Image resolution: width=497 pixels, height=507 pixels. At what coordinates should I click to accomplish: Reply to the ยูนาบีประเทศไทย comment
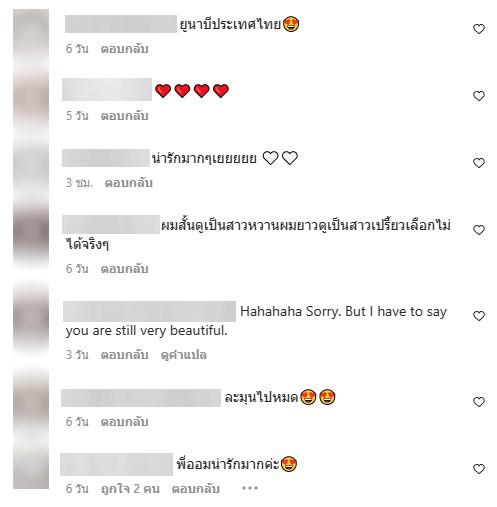coord(124,49)
